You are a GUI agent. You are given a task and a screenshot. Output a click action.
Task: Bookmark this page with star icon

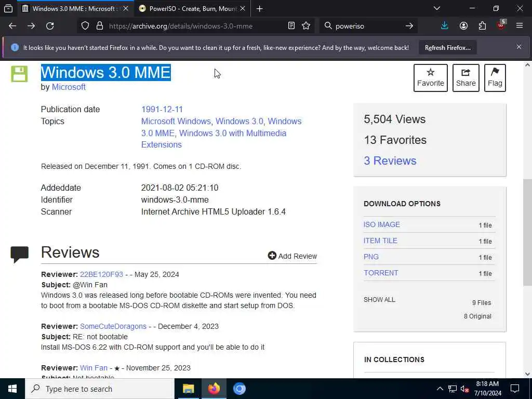[x=306, y=26]
